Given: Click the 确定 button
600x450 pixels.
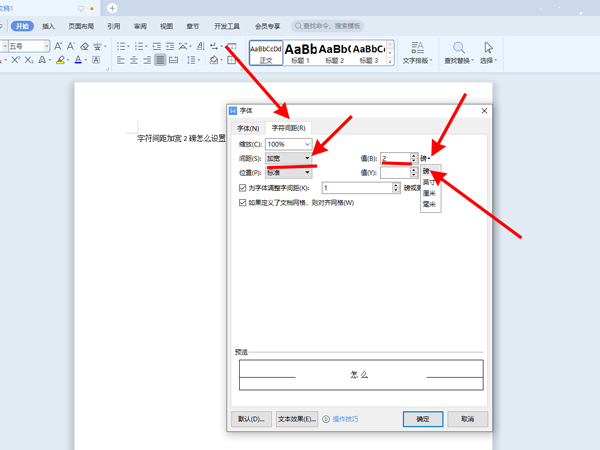Looking at the screenshot, I should 423,418.
